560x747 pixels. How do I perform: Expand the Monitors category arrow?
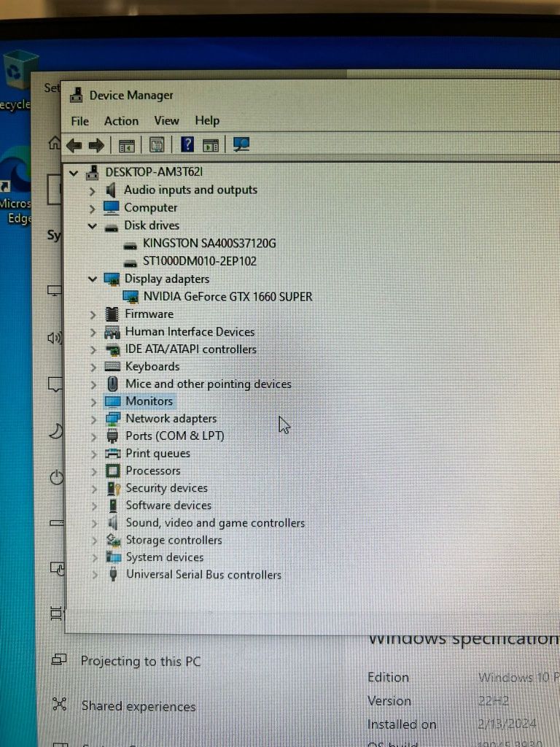94,402
